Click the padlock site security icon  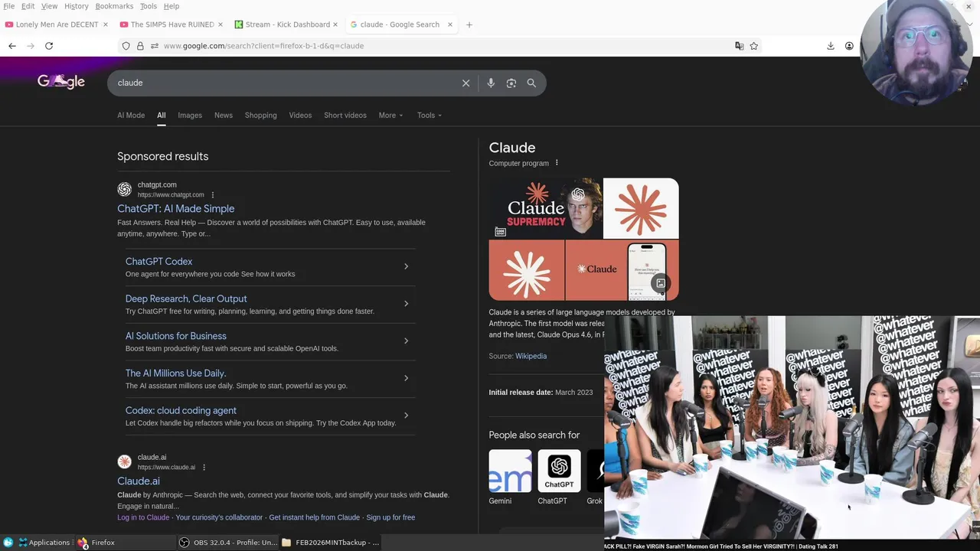(x=140, y=46)
